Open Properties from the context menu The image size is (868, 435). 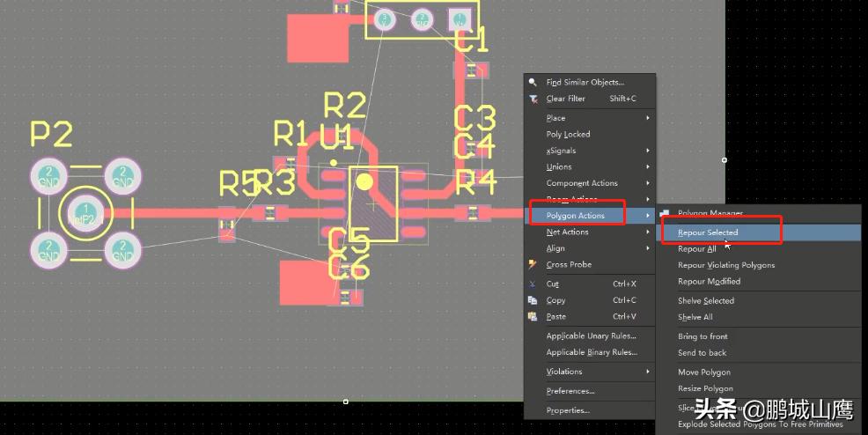(x=568, y=410)
